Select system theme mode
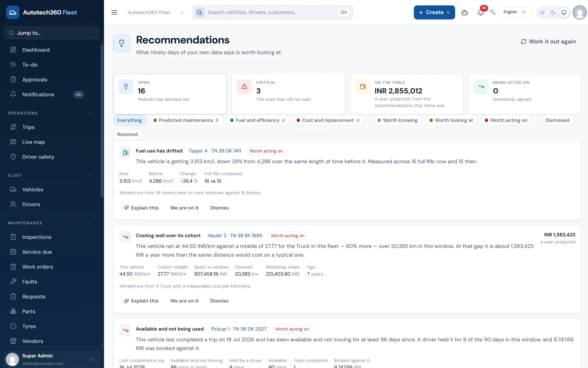 564,13
